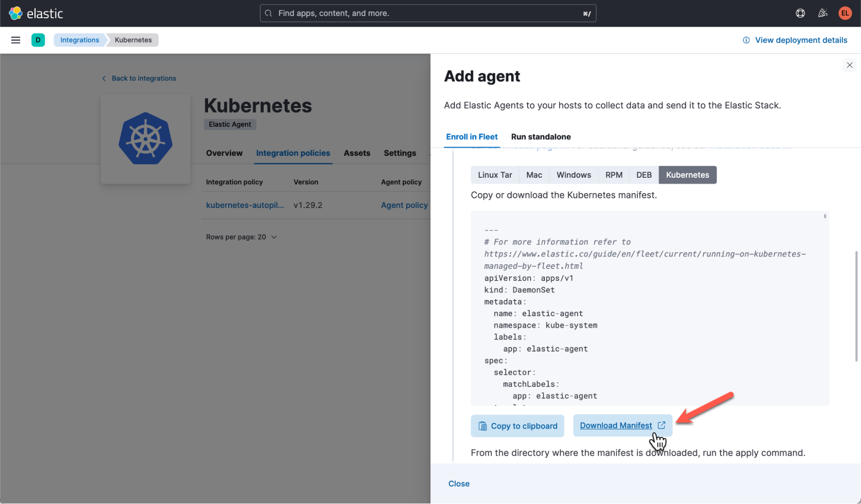Click the Kubernetes integration logo
This screenshot has width=861, height=504.
(145, 138)
